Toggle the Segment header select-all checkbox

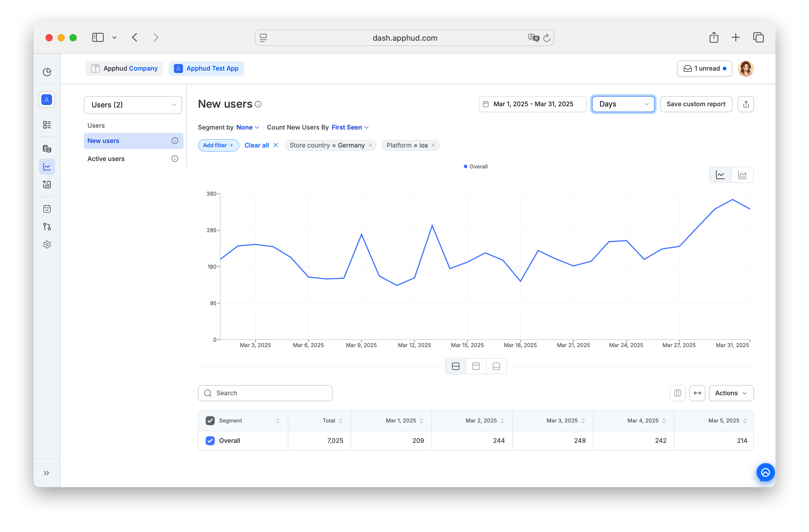(210, 421)
